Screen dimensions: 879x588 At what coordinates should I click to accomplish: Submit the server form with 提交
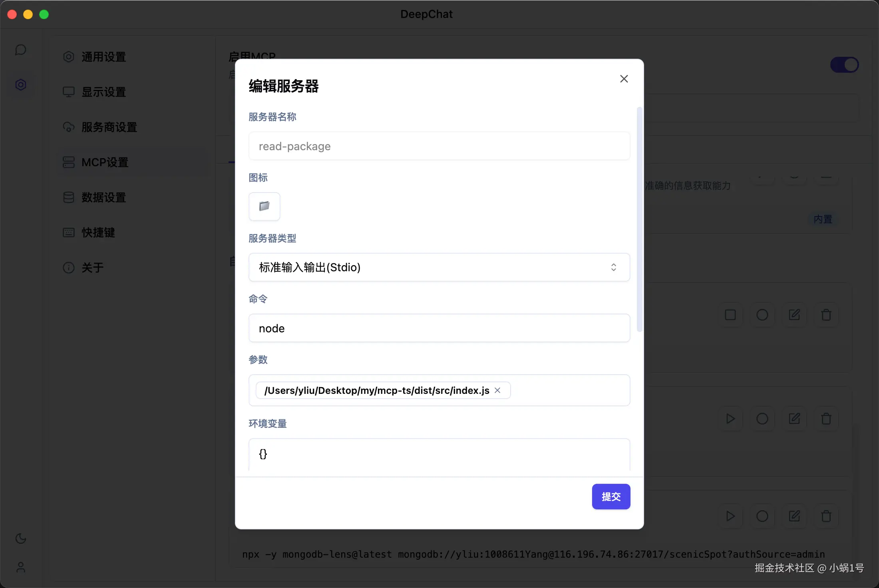tap(611, 497)
